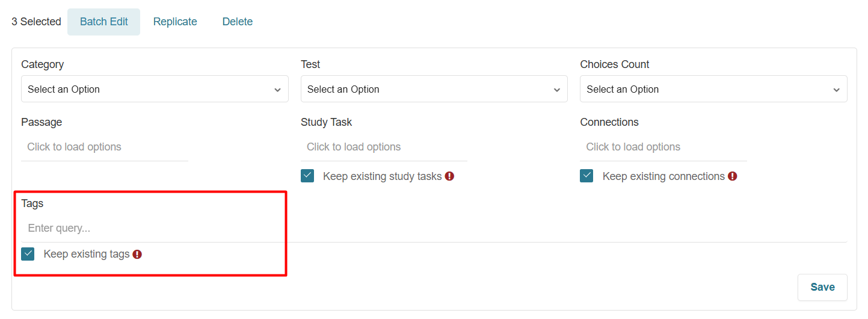Select the Replicate action
Image resolution: width=868 pixels, height=319 pixels.
pos(175,22)
